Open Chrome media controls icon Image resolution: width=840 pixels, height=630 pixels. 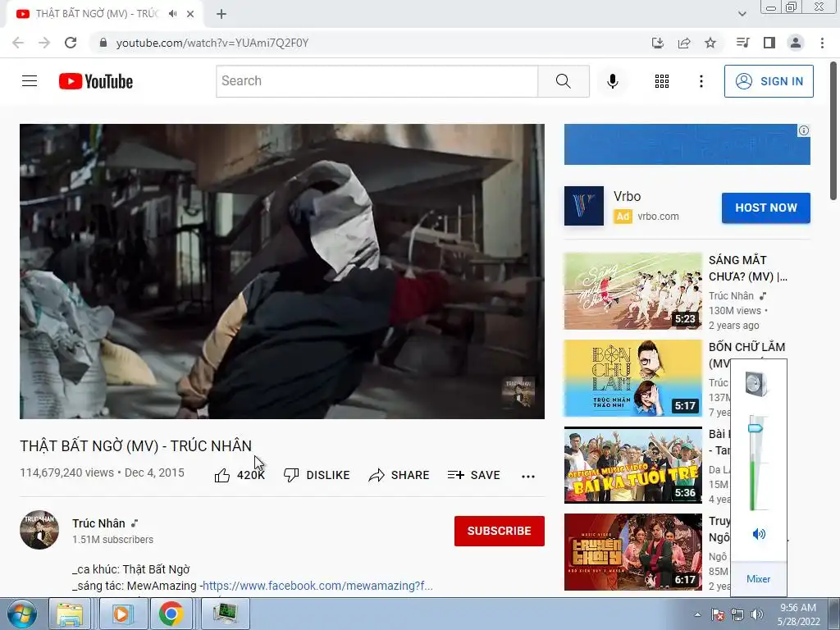[x=742, y=43]
